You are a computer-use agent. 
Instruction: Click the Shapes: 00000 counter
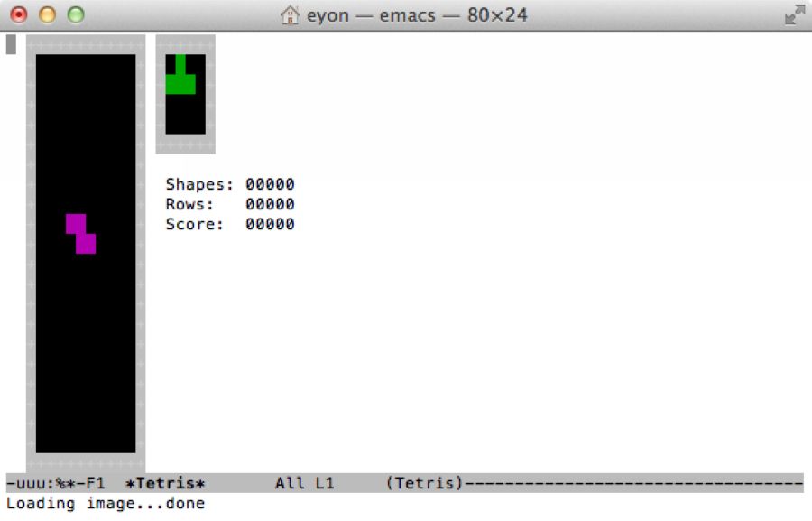point(230,183)
